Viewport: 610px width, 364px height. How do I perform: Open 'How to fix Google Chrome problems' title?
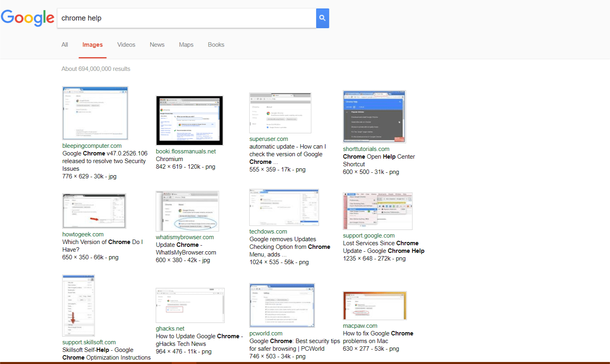pos(378,337)
